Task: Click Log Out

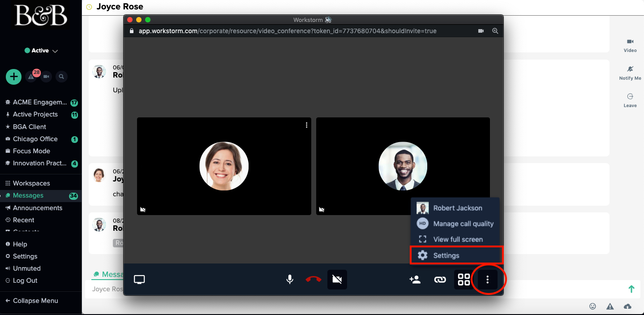Action: [x=25, y=280]
